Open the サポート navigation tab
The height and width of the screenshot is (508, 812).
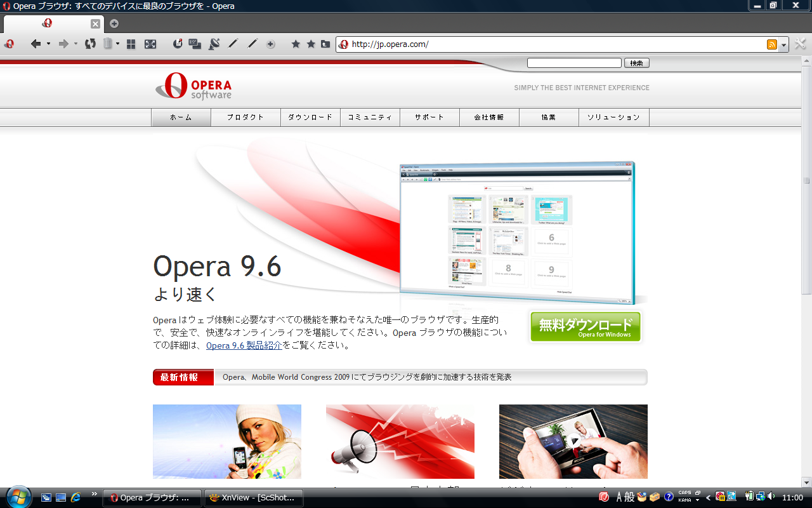click(x=429, y=117)
